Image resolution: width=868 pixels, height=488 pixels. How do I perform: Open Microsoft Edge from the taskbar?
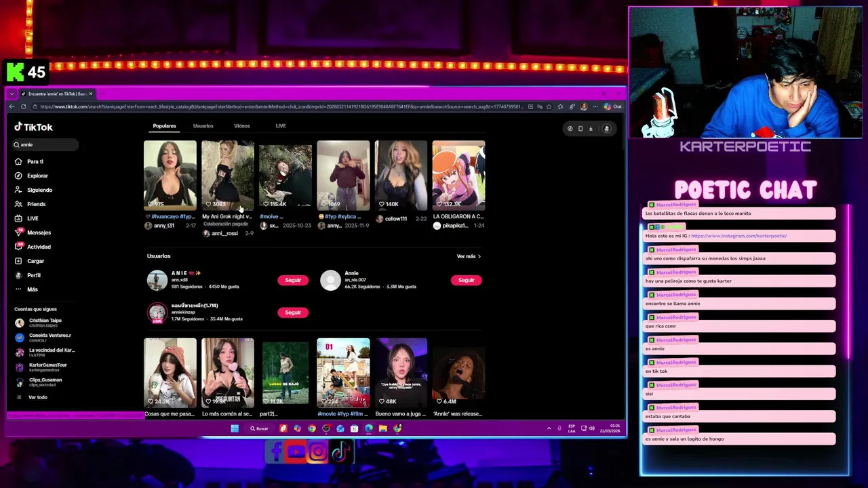point(369,428)
